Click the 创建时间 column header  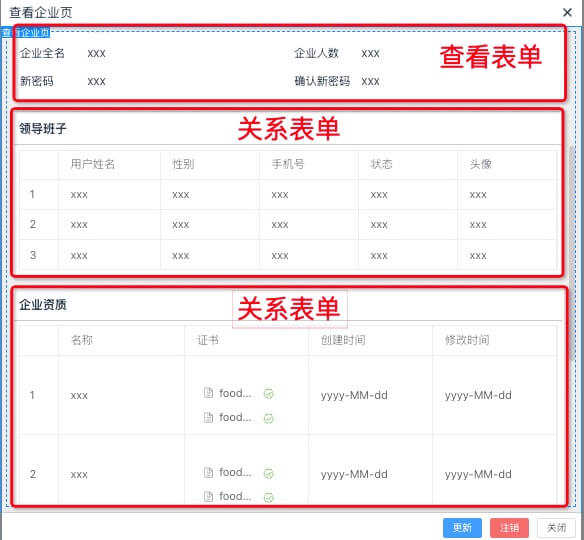coord(343,340)
